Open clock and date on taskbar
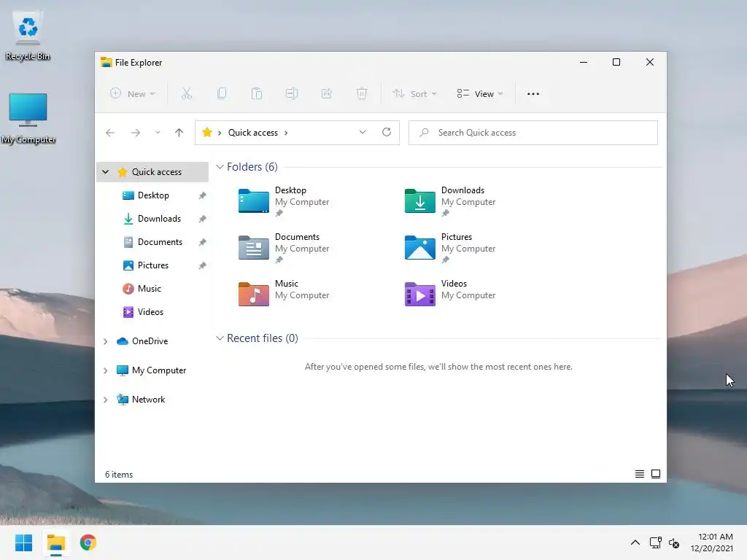The image size is (747, 560). tap(712, 542)
